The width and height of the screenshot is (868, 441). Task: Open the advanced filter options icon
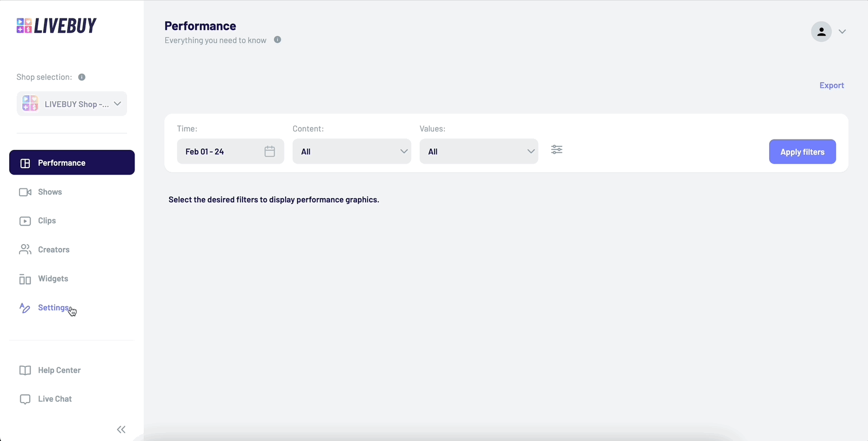[x=556, y=149]
